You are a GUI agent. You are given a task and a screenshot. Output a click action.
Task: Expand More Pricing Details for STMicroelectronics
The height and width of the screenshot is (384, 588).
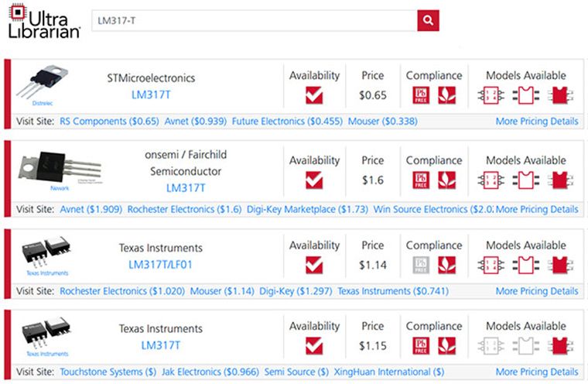point(536,122)
